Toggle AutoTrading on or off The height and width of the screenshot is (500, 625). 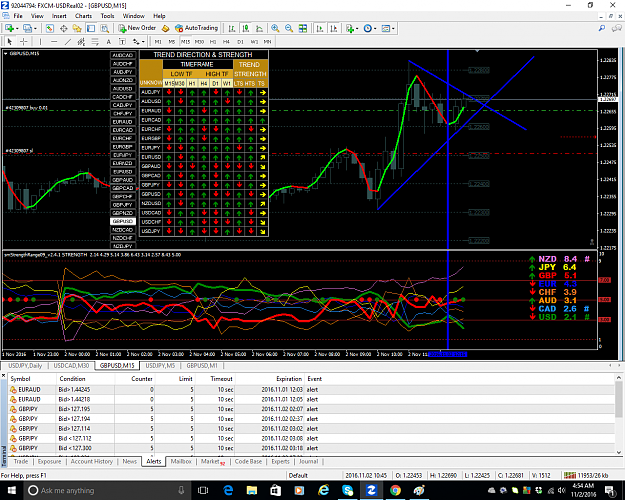[x=197, y=28]
